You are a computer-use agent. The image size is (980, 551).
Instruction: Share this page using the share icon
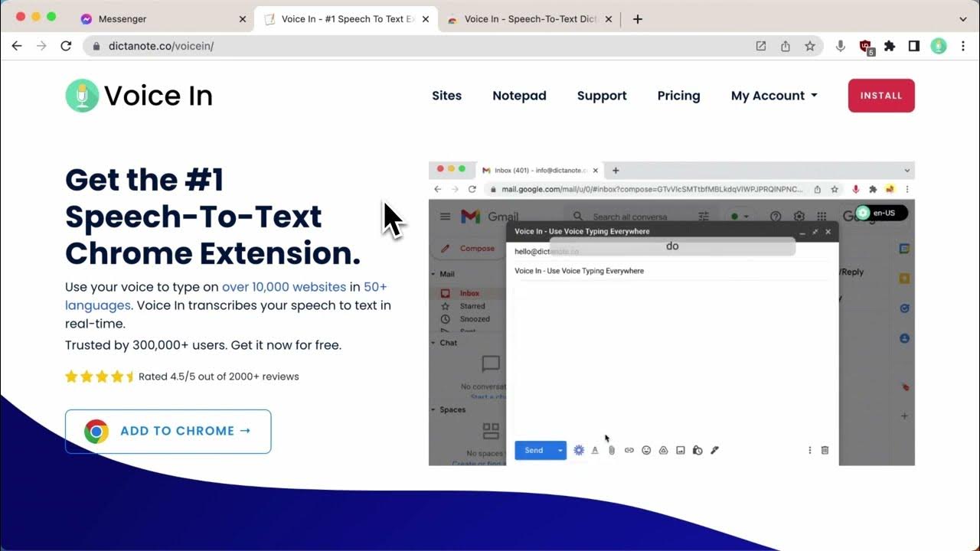(x=786, y=46)
